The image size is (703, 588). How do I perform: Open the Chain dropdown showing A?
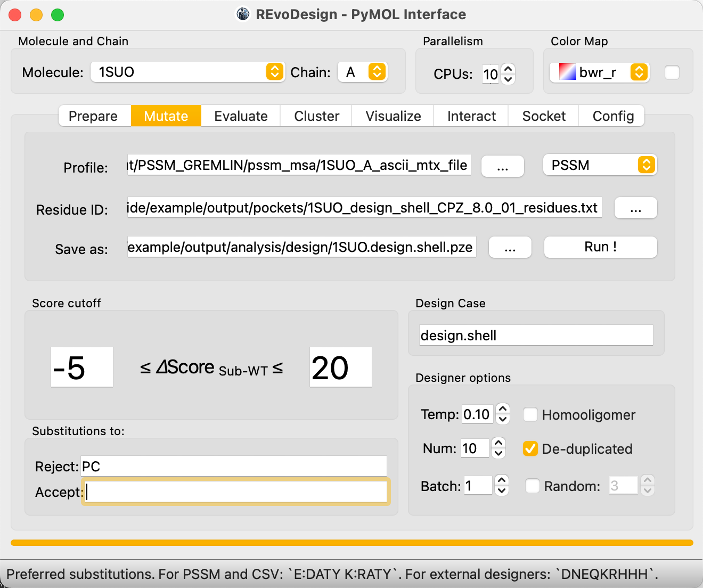click(x=363, y=72)
